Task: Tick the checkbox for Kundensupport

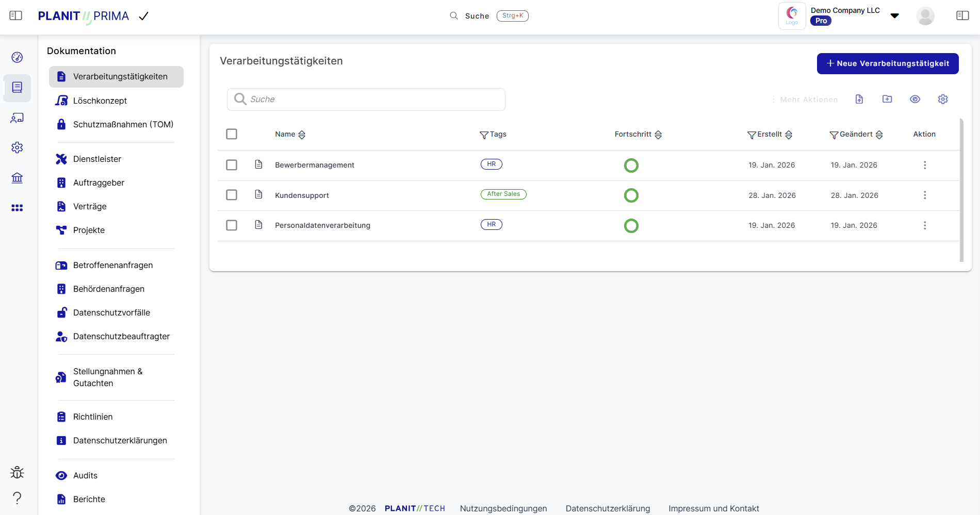Action: coord(232,195)
